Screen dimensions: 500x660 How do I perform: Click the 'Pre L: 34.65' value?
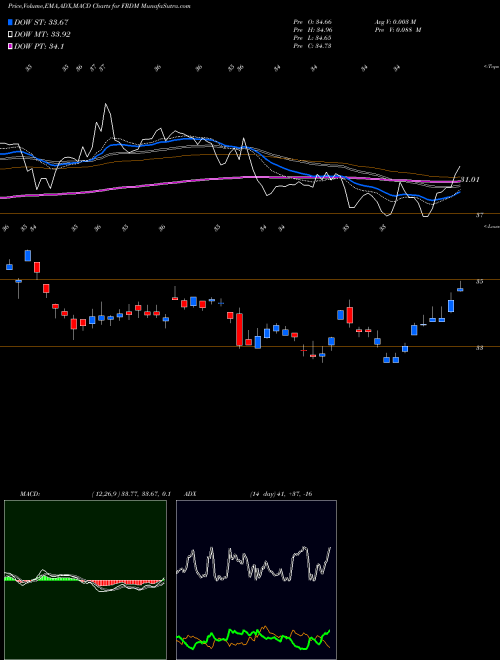(x=313, y=37)
